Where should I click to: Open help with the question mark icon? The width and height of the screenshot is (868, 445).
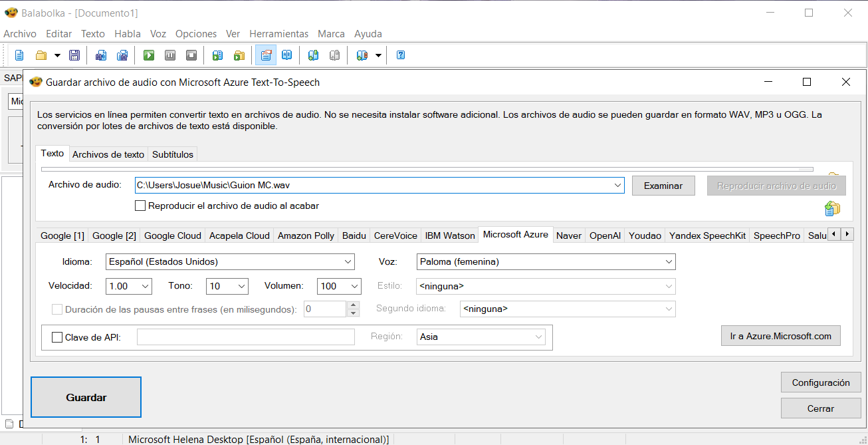pyautogui.click(x=401, y=55)
